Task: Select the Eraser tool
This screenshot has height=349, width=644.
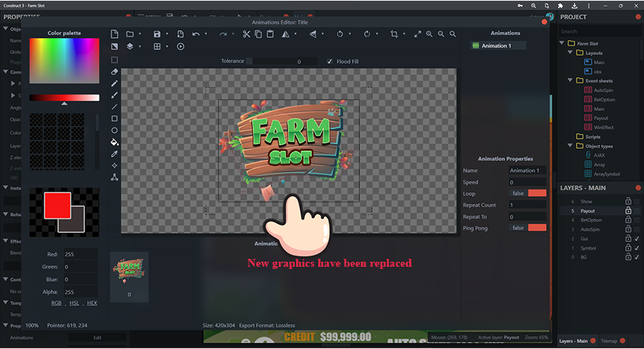Action: pyautogui.click(x=114, y=72)
